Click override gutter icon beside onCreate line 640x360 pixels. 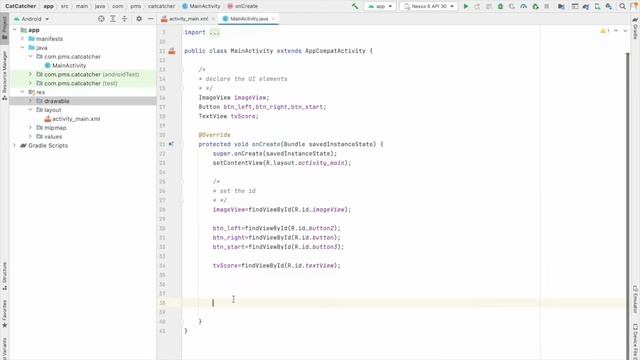point(171,144)
